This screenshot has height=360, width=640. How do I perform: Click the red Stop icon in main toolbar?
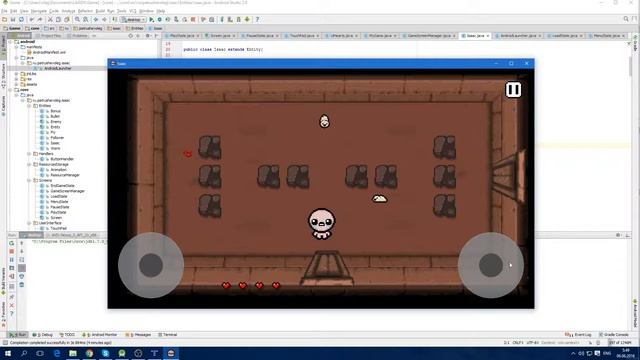pos(193,19)
